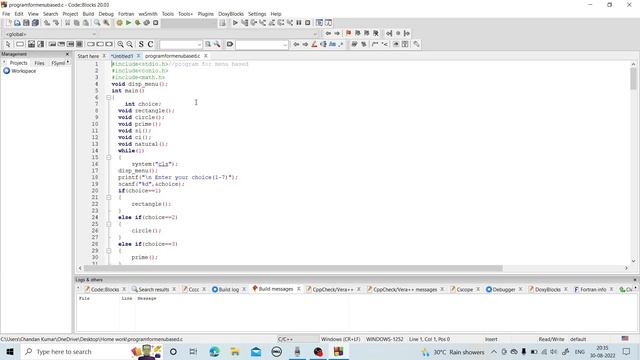The image size is (640, 360).
Task: Click the Replace toolbar icon
Action: pyautogui.click(x=106, y=23)
